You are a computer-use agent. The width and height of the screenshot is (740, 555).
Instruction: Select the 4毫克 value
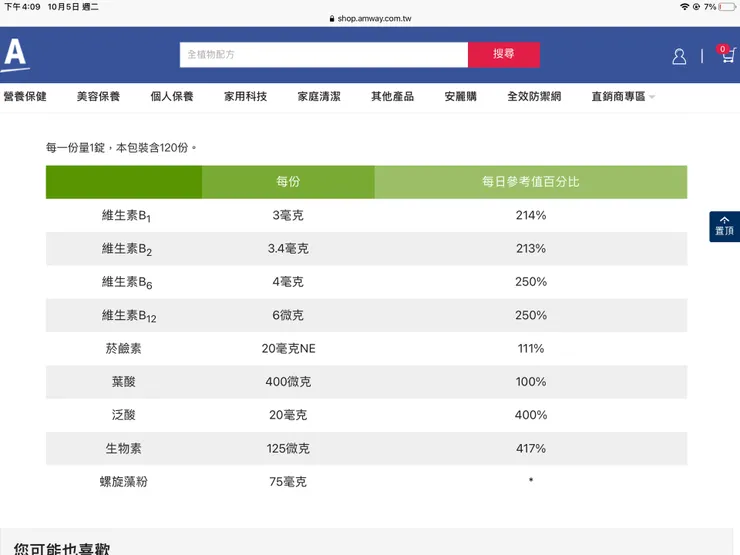point(288,282)
